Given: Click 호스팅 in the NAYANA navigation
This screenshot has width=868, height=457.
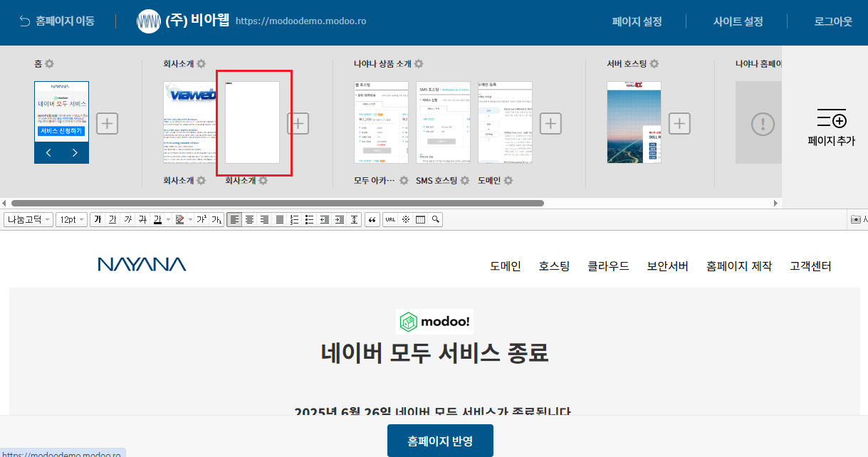Looking at the screenshot, I should pos(554,266).
